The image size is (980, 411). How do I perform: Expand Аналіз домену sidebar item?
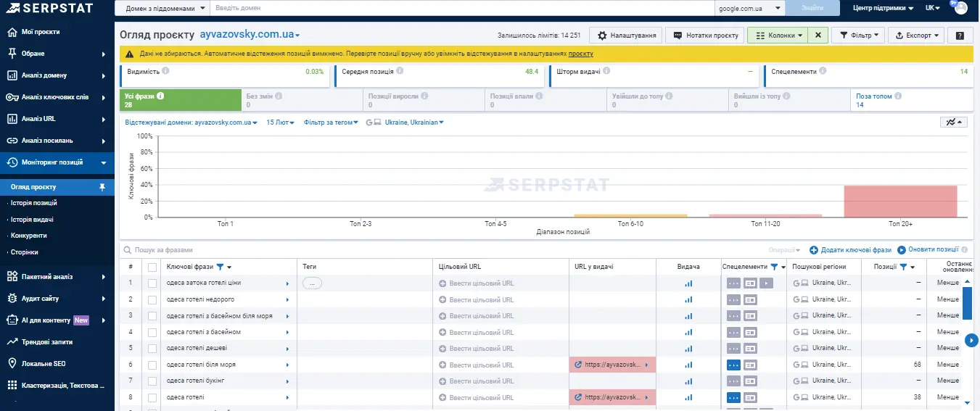point(57,75)
